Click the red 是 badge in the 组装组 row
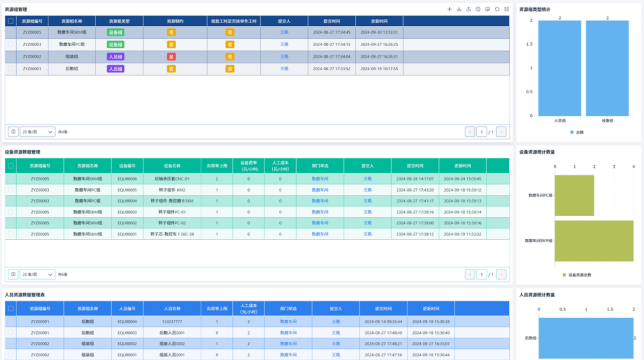The width and height of the screenshot is (644, 360). (x=171, y=56)
